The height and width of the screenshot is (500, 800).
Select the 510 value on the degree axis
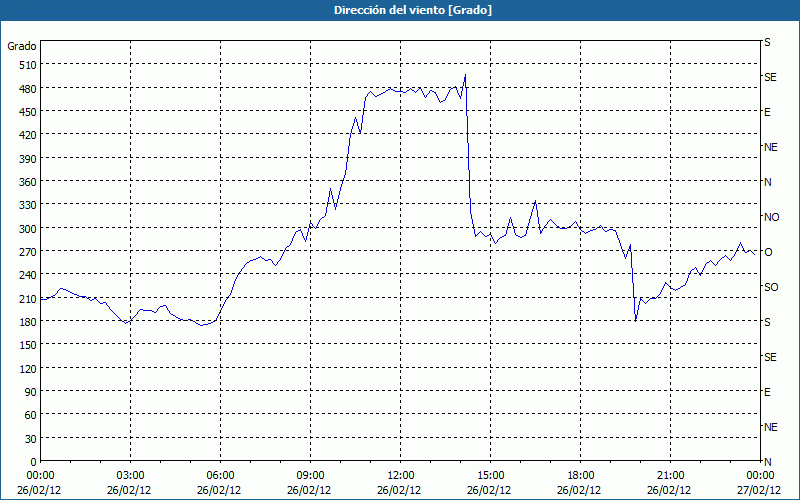(28, 65)
